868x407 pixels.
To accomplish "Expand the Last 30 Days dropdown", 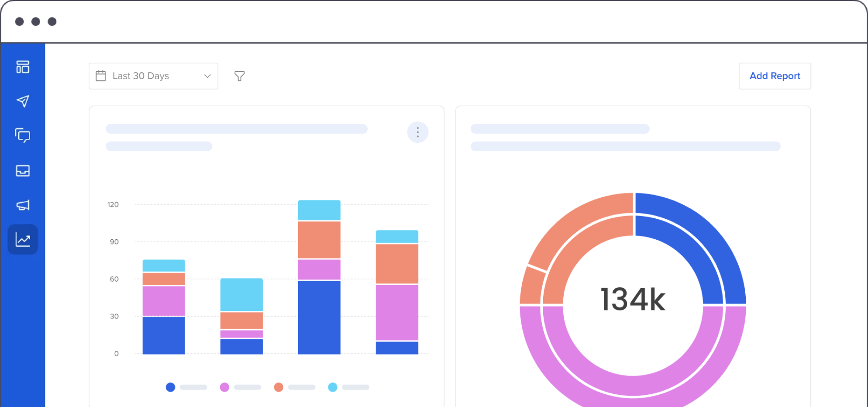I will 153,76.
